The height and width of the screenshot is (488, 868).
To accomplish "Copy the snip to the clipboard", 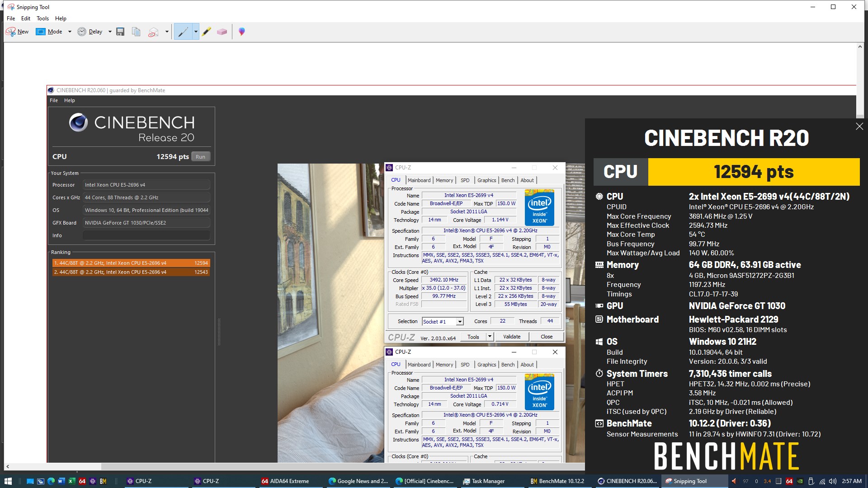I will point(136,32).
